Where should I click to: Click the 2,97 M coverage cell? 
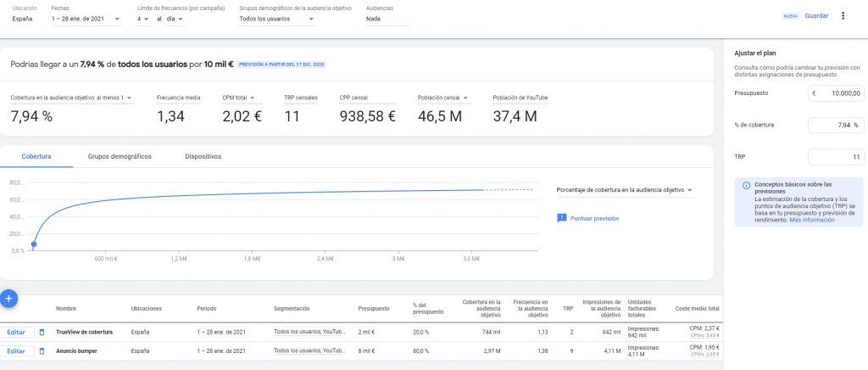(x=492, y=351)
